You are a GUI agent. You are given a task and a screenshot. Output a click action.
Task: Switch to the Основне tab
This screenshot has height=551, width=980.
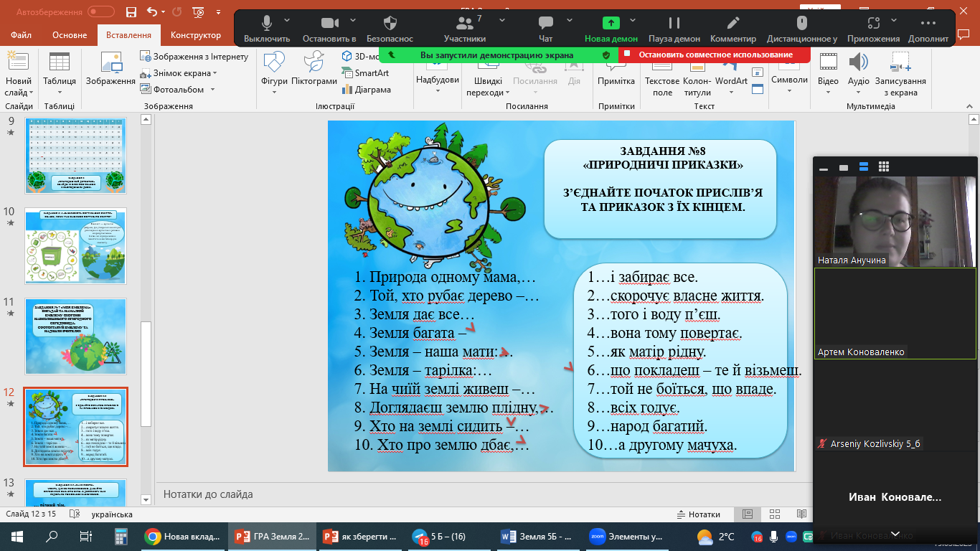pyautogui.click(x=70, y=35)
